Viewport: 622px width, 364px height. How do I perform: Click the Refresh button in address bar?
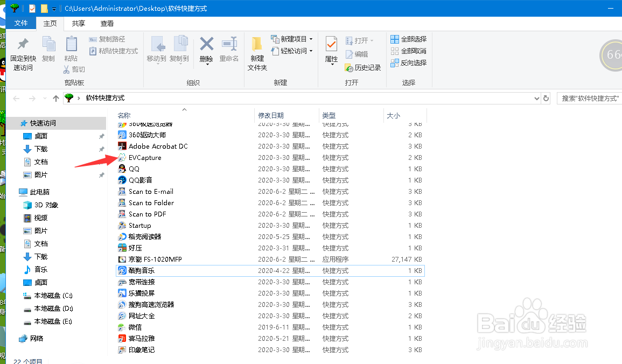click(x=546, y=99)
